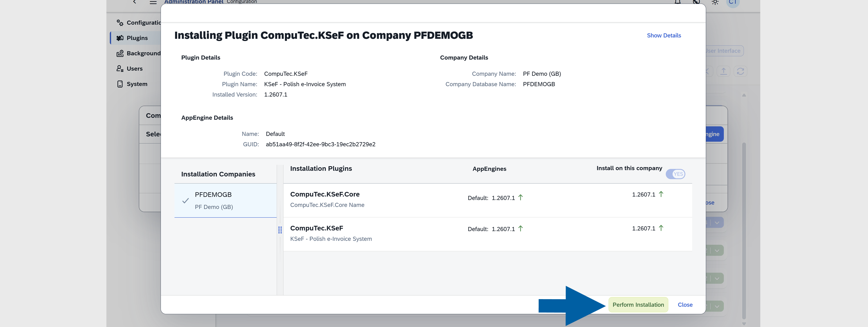868x327 pixels.
Task: Click the page scrollbar down arrow behind dialog
Action: pos(744,324)
